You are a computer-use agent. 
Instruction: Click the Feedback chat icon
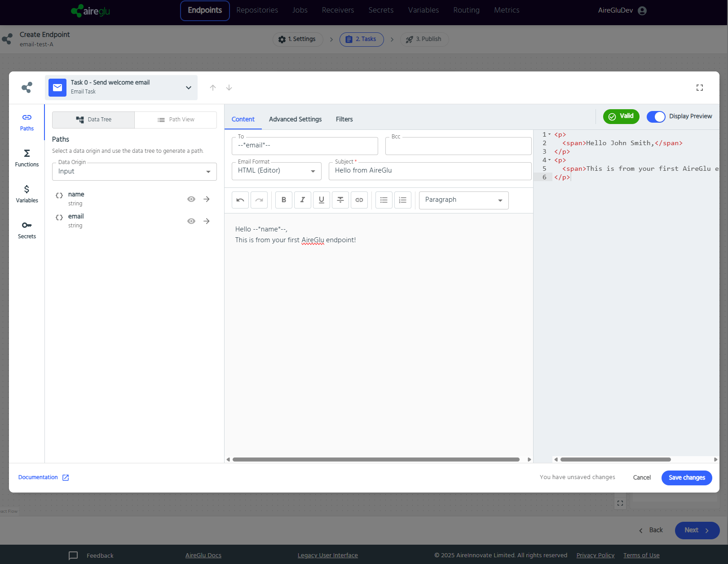coord(73,555)
